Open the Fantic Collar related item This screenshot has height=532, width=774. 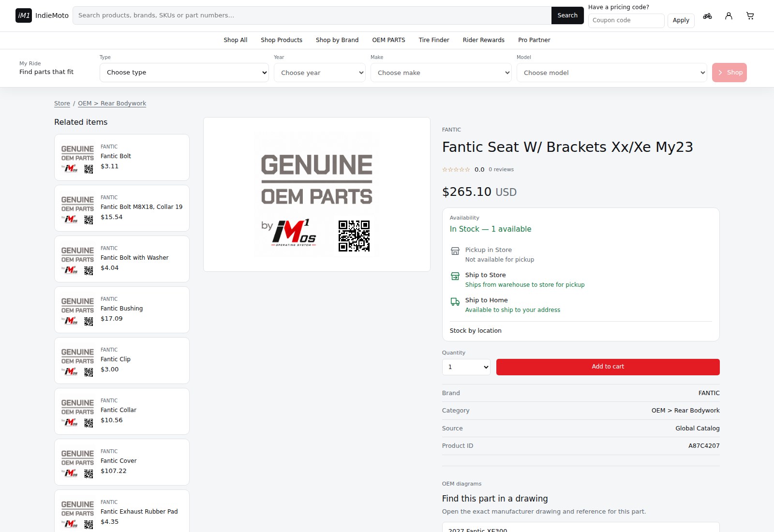pyautogui.click(x=122, y=411)
